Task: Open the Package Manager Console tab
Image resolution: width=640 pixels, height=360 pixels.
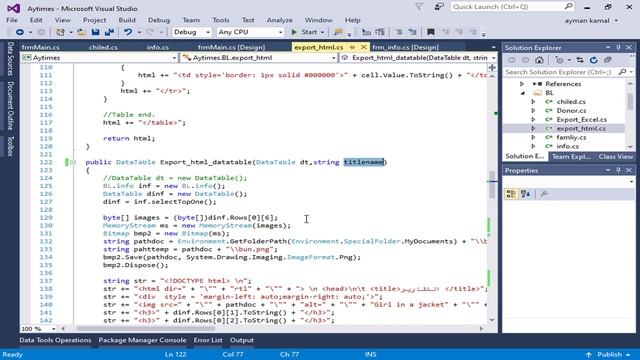Action: pyautogui.click(x=142, y=340)
